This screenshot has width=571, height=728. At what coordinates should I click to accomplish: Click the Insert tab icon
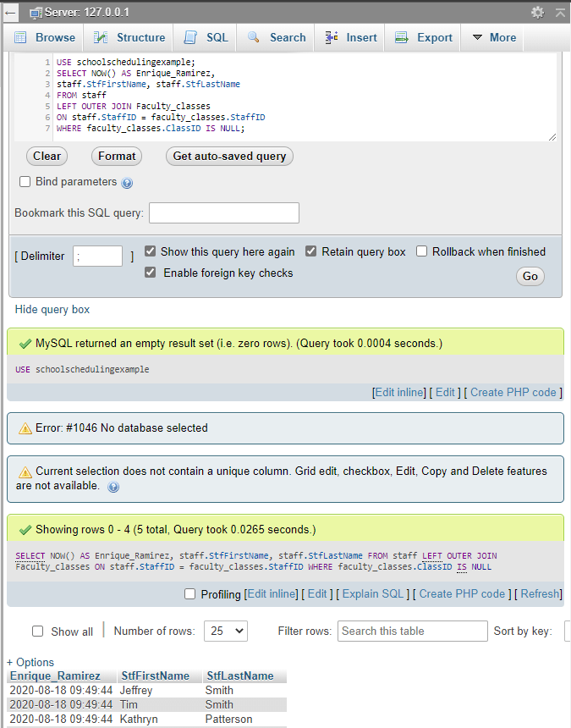(x=332, y=37)
